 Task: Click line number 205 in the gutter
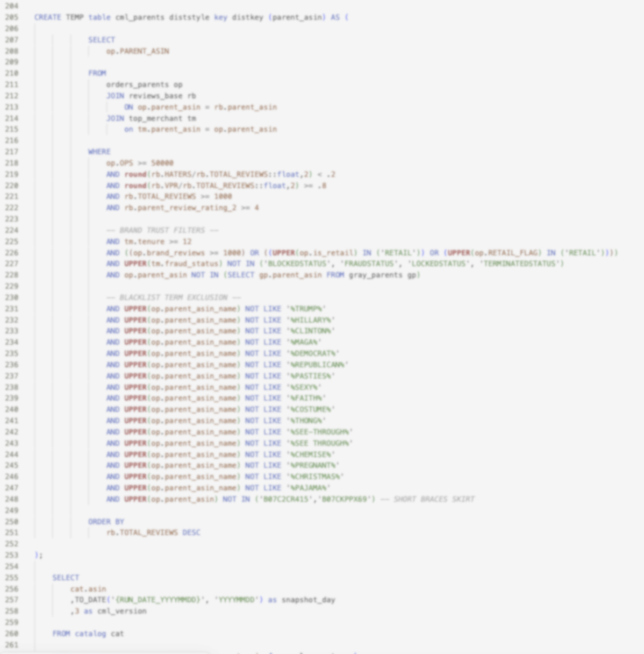point(11,17)
